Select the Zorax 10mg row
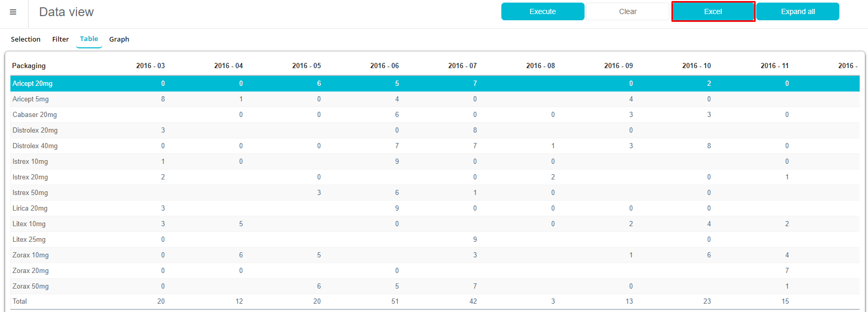The height and width of the screenshot is (312, 868). 31,255
